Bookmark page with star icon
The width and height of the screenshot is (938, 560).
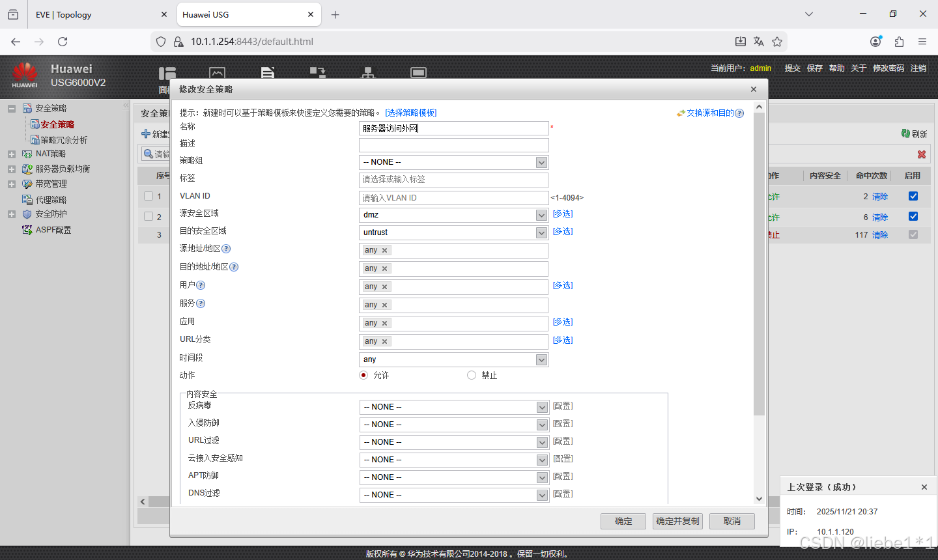tap(777, 42)
